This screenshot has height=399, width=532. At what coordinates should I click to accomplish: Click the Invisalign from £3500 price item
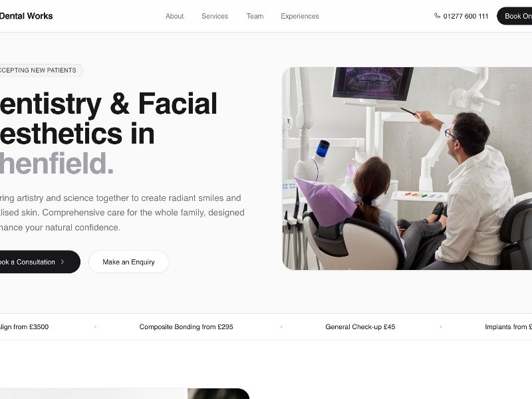tap(24, 327)
